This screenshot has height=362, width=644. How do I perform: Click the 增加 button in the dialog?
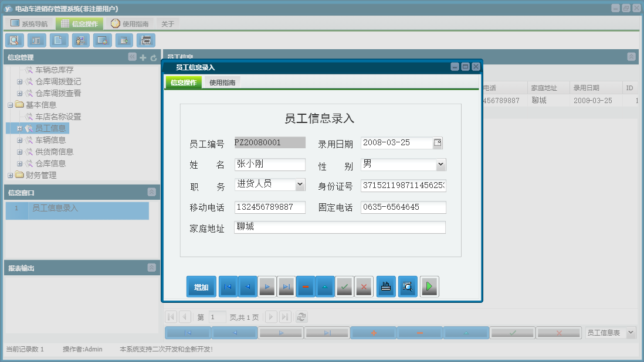coord(201,286)
